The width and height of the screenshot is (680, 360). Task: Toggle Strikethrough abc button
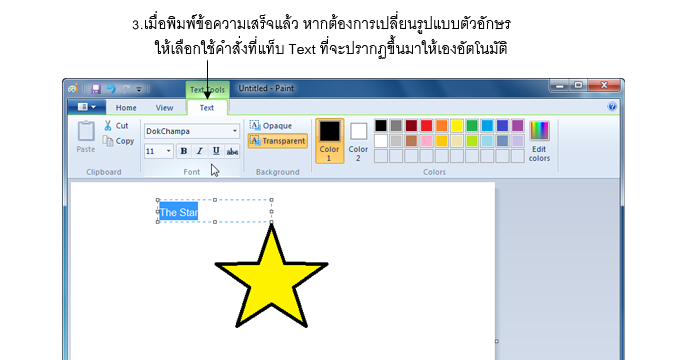(232, 151)
